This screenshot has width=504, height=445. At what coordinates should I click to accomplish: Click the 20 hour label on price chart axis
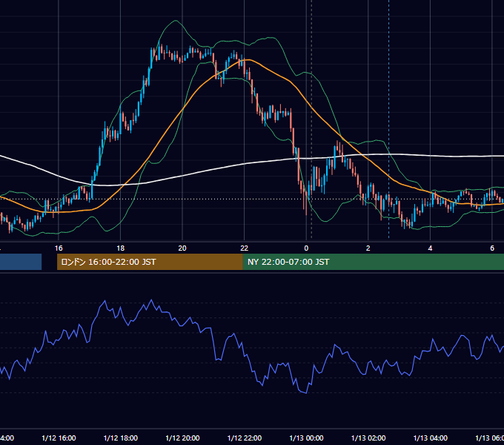pyautogui.click(x=182, y=248)
